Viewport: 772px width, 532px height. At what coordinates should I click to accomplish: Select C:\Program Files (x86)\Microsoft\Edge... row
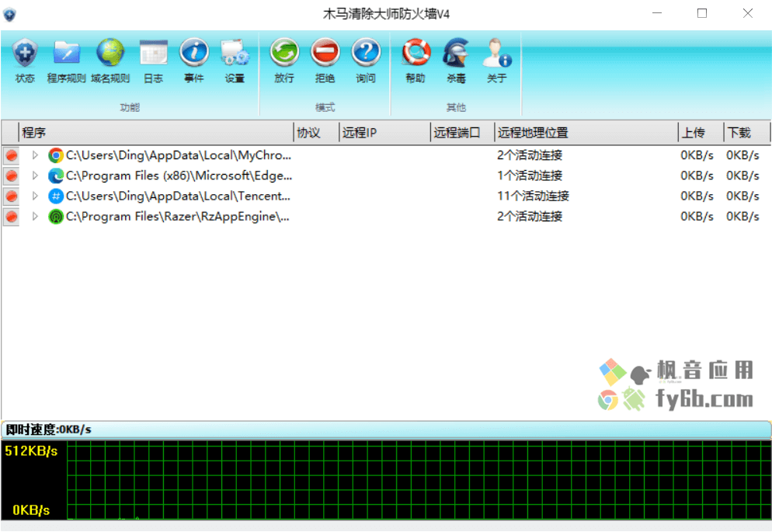[386, 176]
